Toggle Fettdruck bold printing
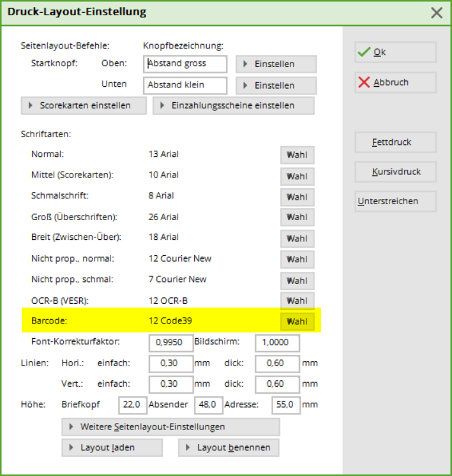The height and width of the screenshot is (476, 452). [395, 142]
